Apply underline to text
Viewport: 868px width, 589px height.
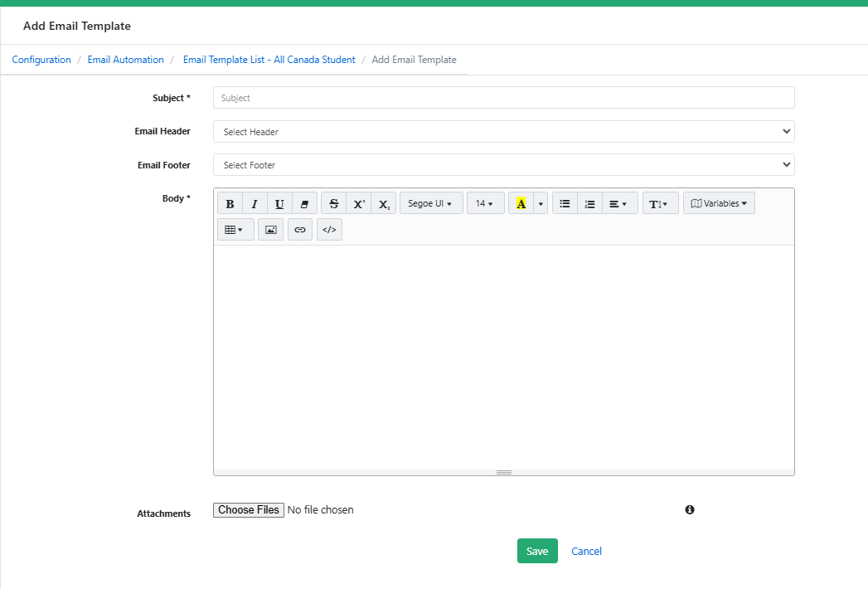coord(279,203)
